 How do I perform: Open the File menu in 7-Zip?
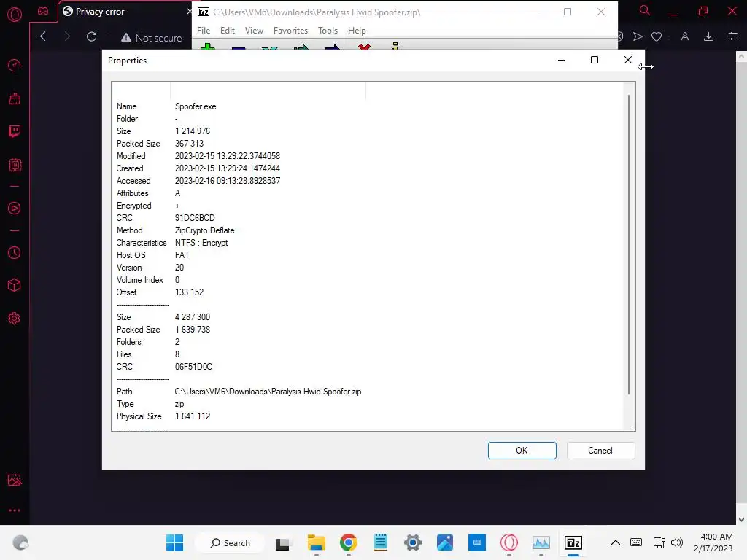[204, 31]
